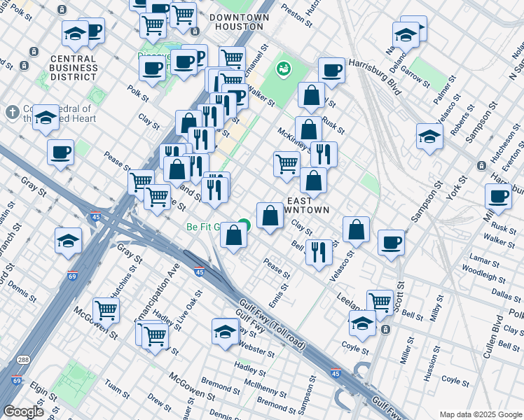Select the school marker near Webster St

point(226,332)
